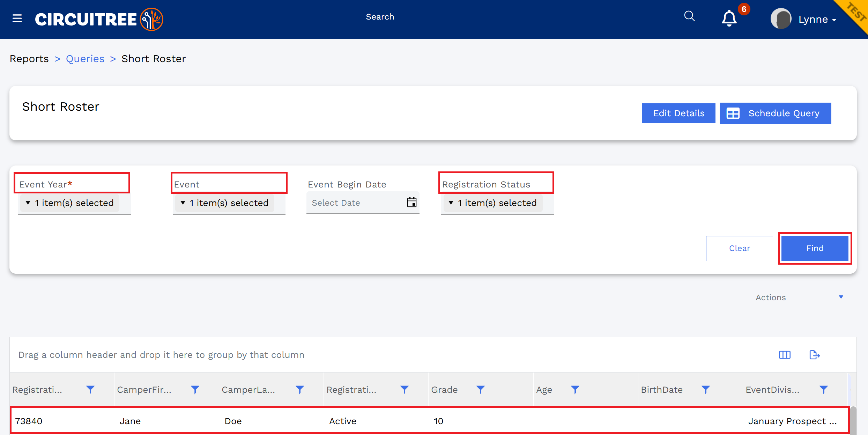This screenshot has height=435, width=868.
Task: Open the column chooser icon
Action: click(x=785, y=355)
